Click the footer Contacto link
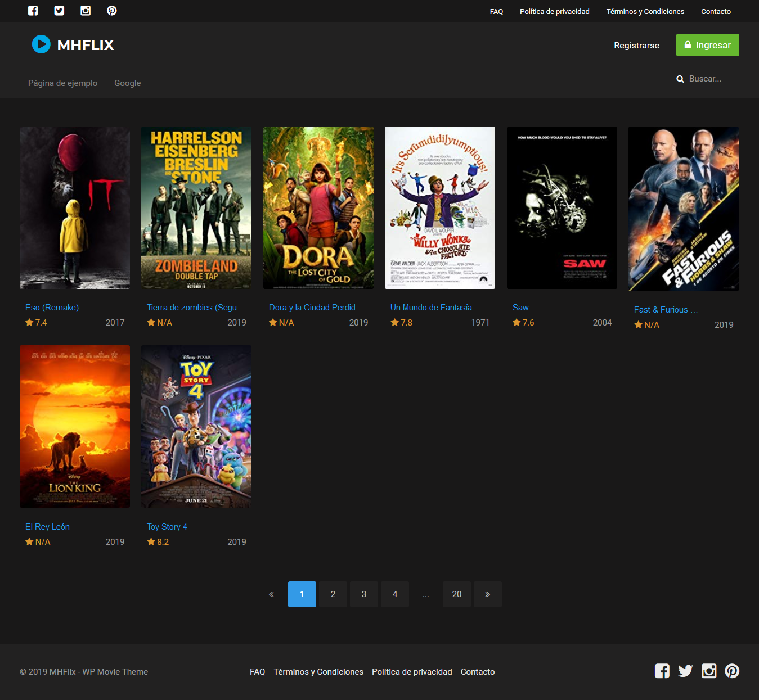 (x=478, y=672)
